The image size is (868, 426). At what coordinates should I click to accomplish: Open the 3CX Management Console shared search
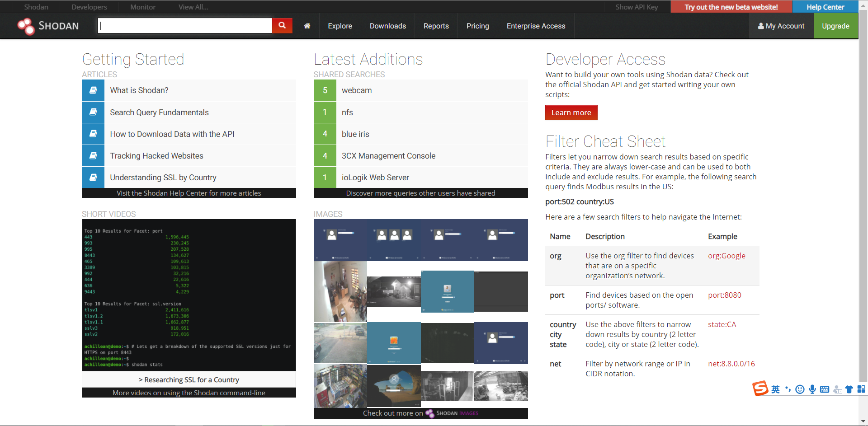tap(421, 155)
